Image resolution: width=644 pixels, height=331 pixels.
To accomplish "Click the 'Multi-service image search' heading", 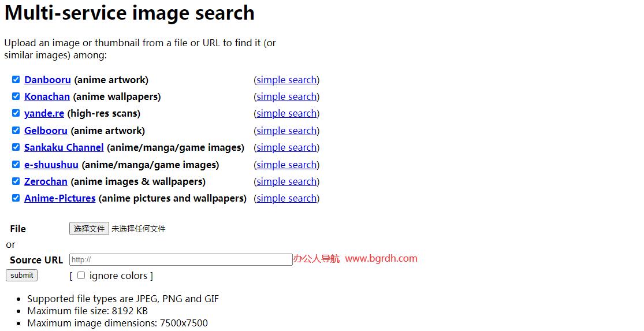I will coord(129,13).
